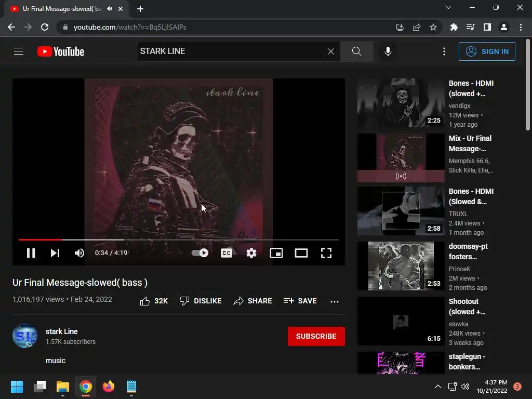Open the Chrome profile icon
532x399 pixels.
click(504, 27)
